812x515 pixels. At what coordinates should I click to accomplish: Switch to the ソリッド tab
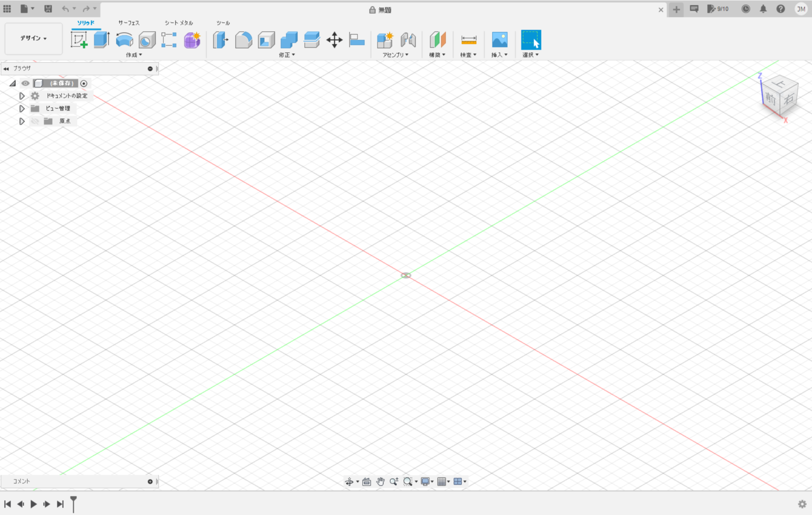coord(86,23)
